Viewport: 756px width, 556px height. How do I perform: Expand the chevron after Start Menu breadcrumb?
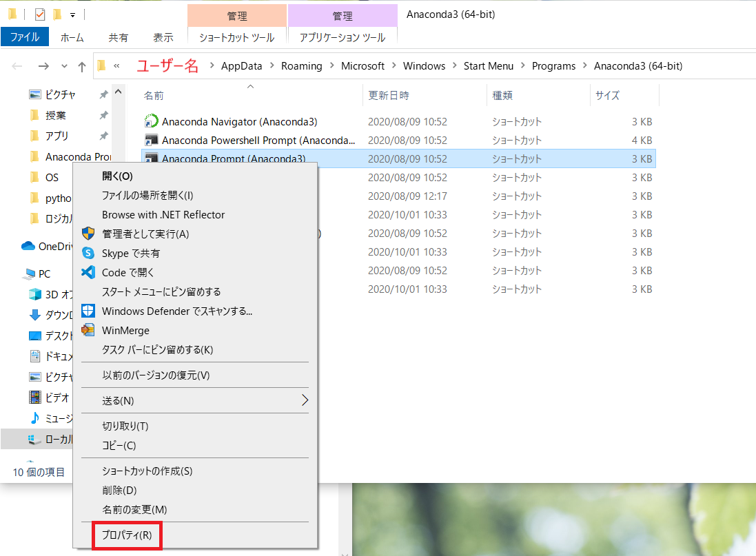[x=522, y=65]
